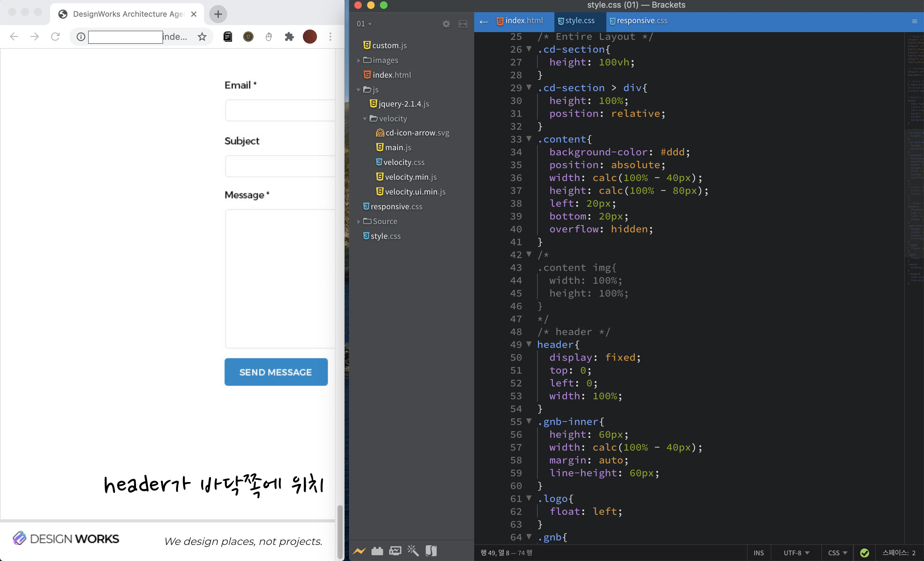Image resolution: width=924 pixels, height=561 pixels.
Task: Collapse the header rule fold triangle
Action: point(529,344)
